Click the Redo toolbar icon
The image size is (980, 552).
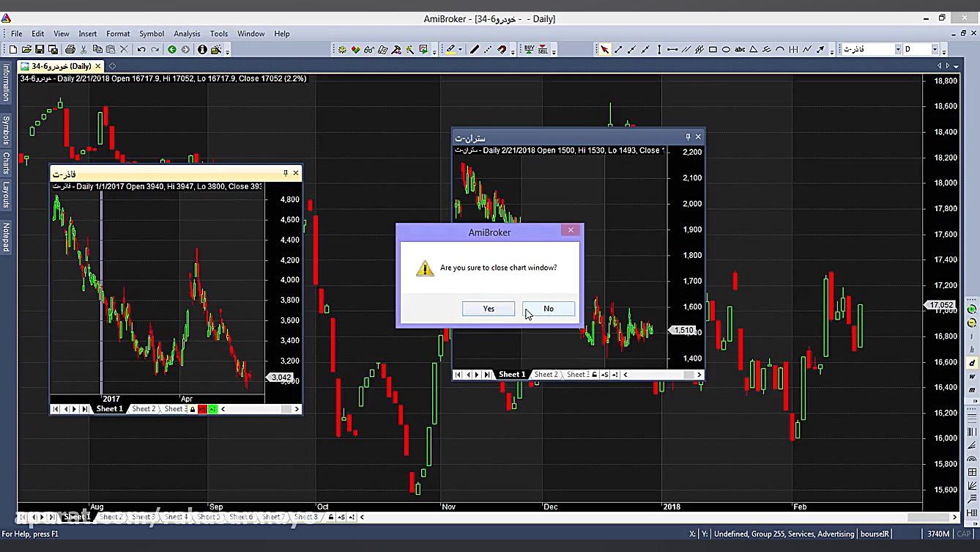(x=155, y=50)
